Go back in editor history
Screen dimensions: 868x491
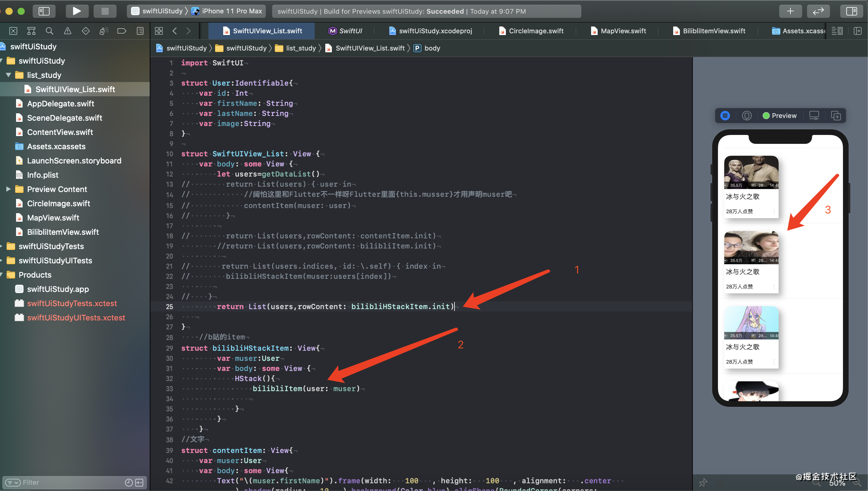[175, 31]
